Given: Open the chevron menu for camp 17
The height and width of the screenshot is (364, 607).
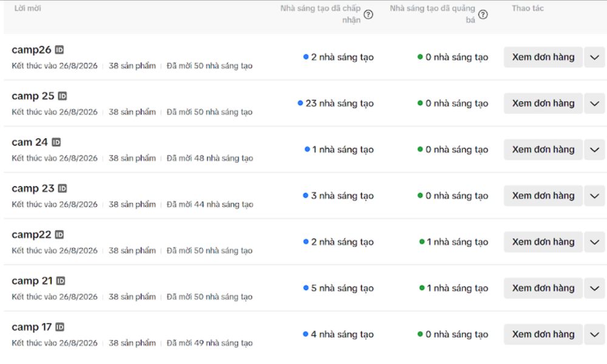Looking at the screenshot, I should [595, 334].
